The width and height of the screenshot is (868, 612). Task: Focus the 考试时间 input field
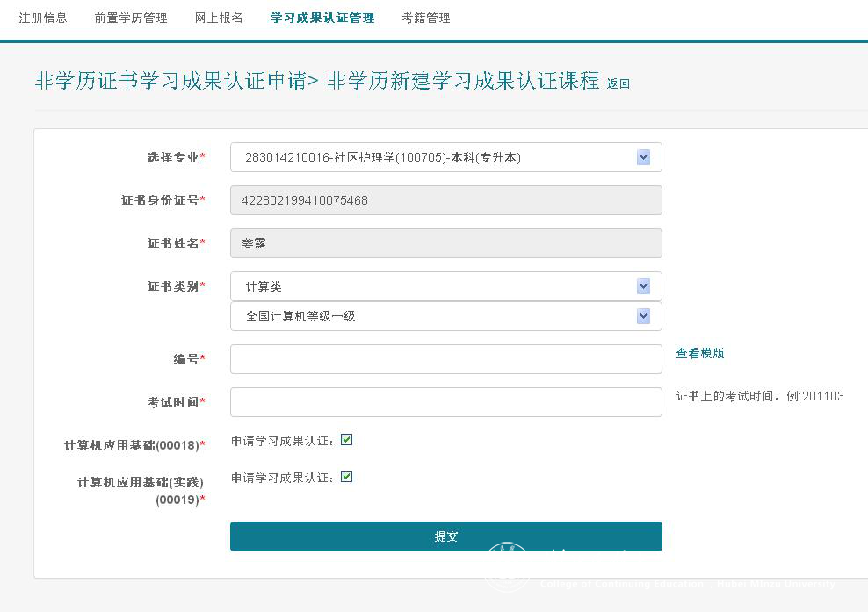click(445, 401)
